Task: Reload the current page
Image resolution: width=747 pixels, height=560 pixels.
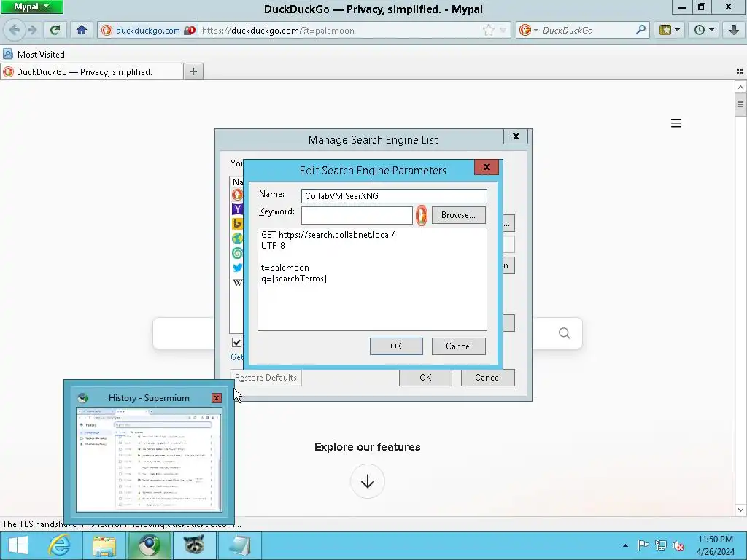Action: (x=55, y=31)
